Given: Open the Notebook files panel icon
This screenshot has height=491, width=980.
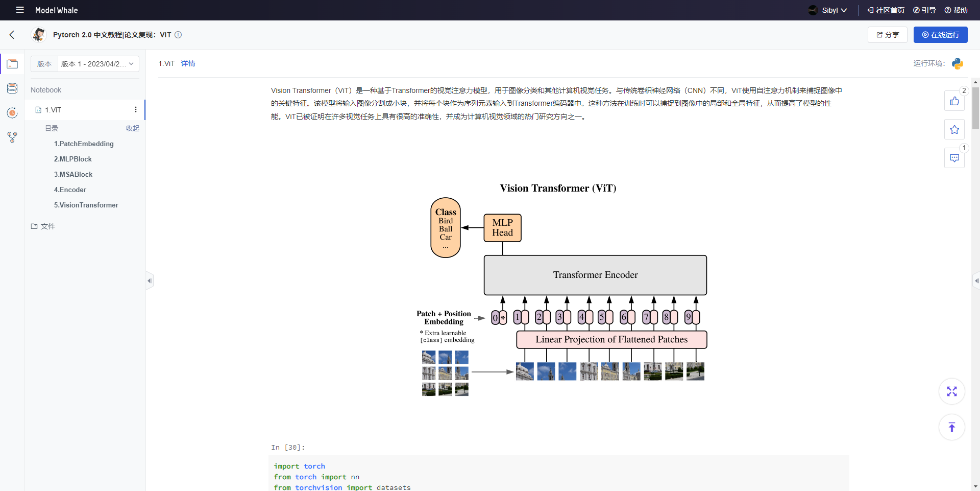Looking at the screenshot, I should (12, 63).
